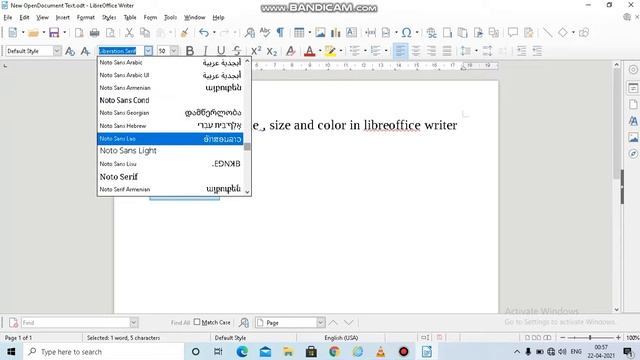
Task: Open the Navigator sidebar panel compass icon
Action: click(x=633, y=153)
